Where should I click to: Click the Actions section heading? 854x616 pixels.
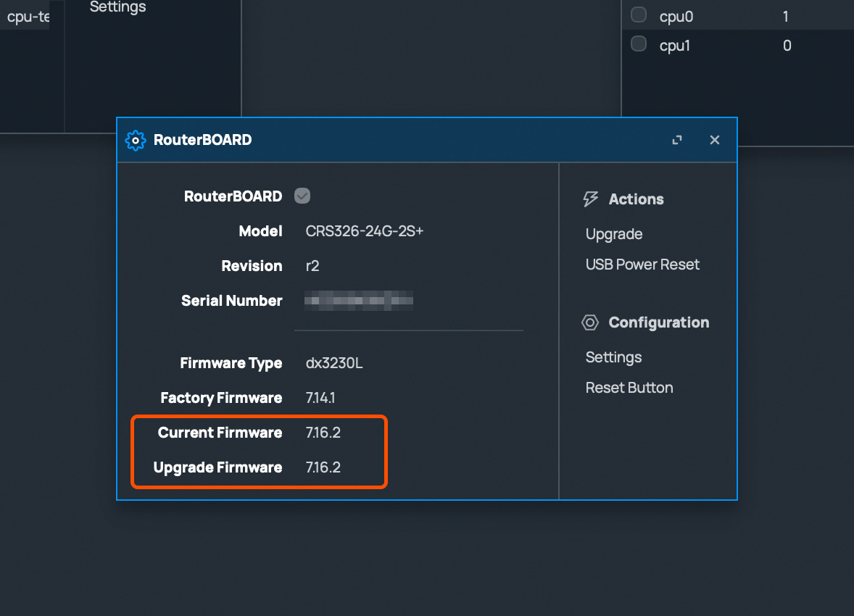[x=636, y=199]
